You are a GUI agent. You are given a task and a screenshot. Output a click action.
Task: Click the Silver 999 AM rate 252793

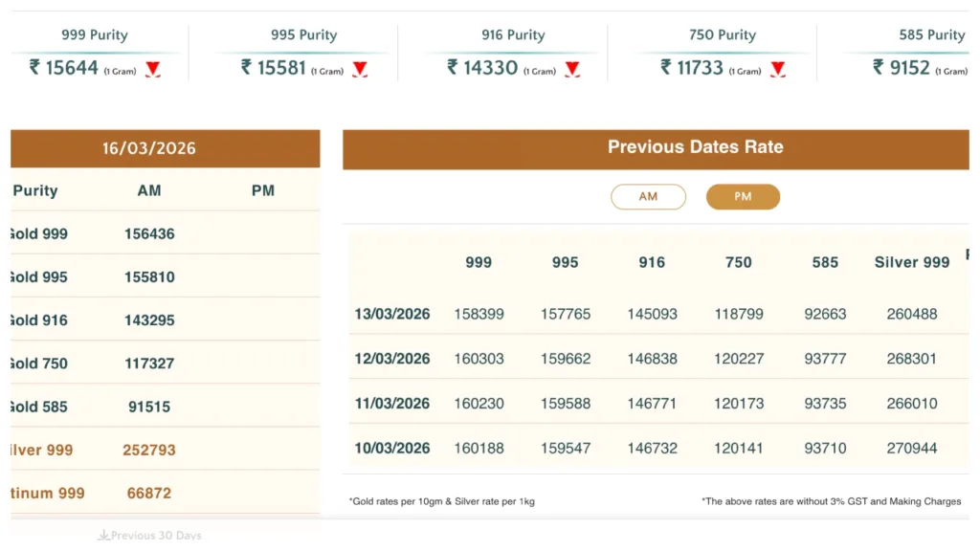149,450
